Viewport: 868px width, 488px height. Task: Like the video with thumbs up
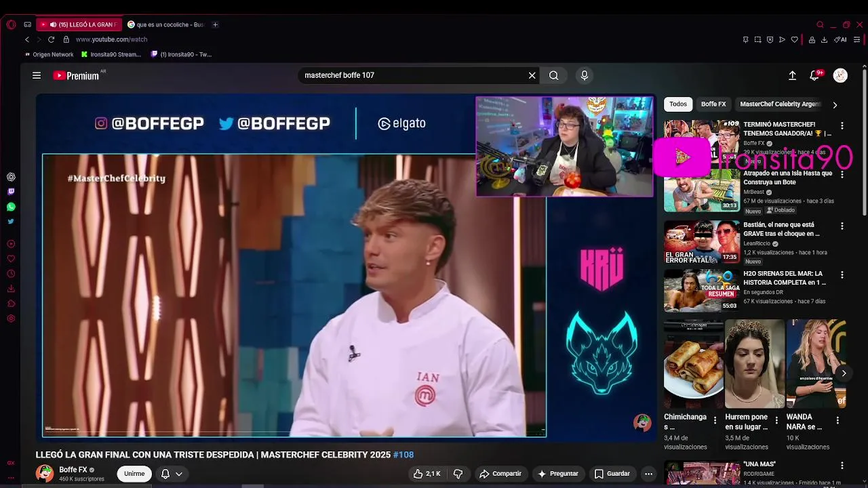[427, 474]
